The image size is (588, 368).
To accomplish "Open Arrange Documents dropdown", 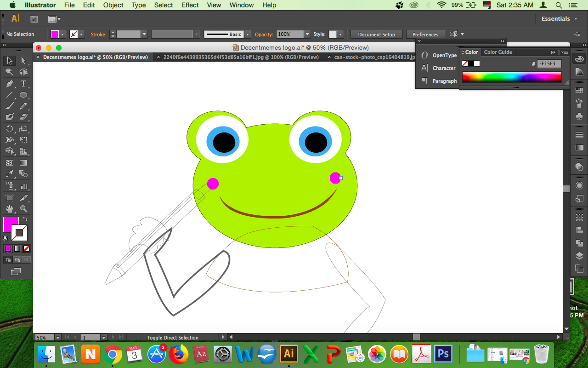I will pos(54,19).
